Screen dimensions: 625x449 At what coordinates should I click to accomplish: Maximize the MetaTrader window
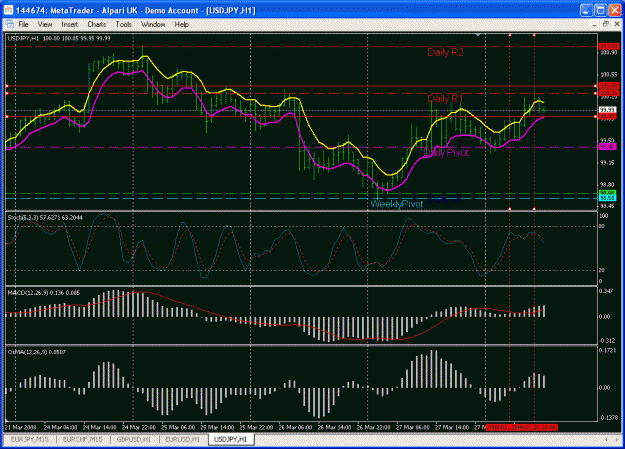(601, 10)
